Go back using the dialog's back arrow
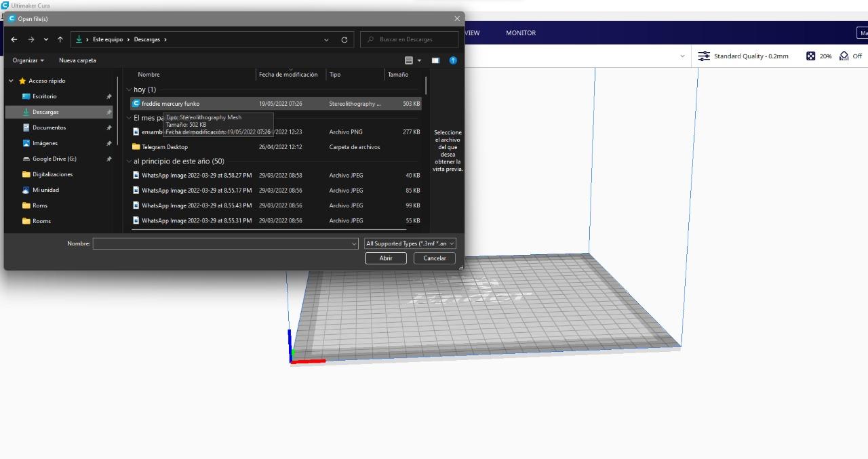This screenshot has height=459, width=868. pos(14,39)
